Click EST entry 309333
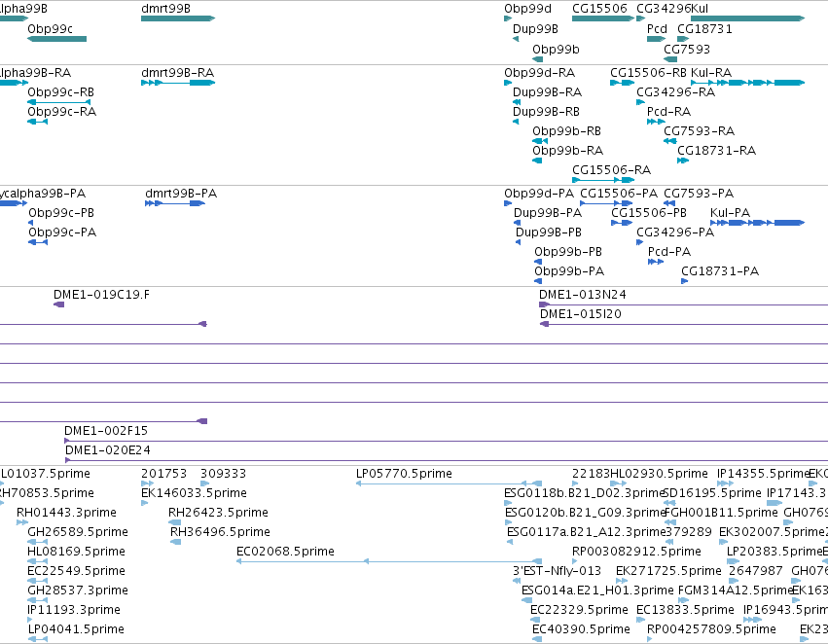Image resolution: width=828 pixels, height=644 pixels. coord(223,474)
